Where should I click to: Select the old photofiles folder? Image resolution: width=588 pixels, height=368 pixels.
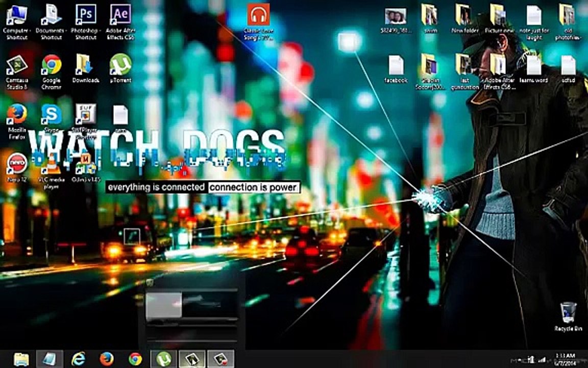(x=568, y=22)
